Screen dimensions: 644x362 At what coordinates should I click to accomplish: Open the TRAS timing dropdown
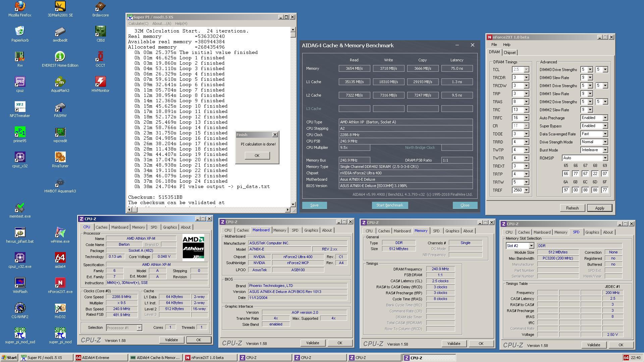tap(526, 102)
